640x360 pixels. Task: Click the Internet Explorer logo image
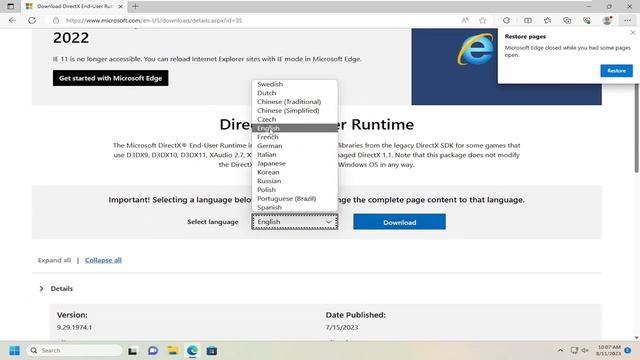(x=476, y=49)
